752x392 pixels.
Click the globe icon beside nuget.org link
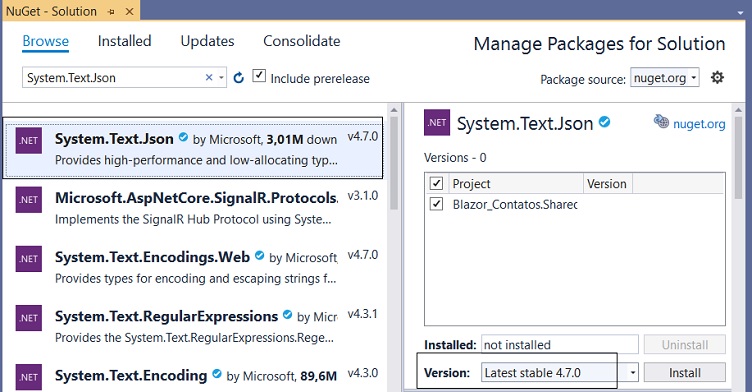[x=661, y=122]
